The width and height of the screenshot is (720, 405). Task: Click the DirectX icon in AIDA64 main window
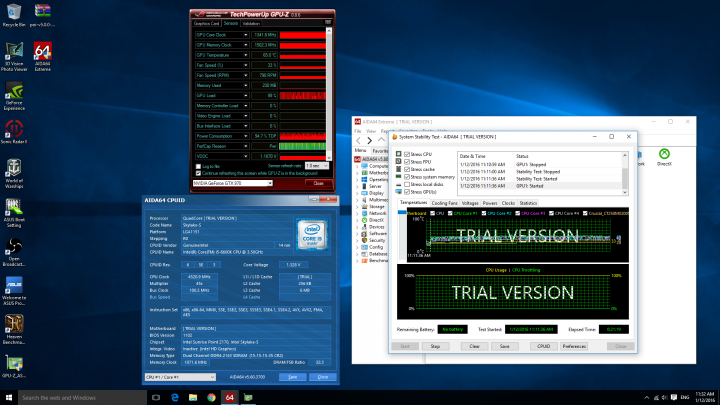(664, 157)
